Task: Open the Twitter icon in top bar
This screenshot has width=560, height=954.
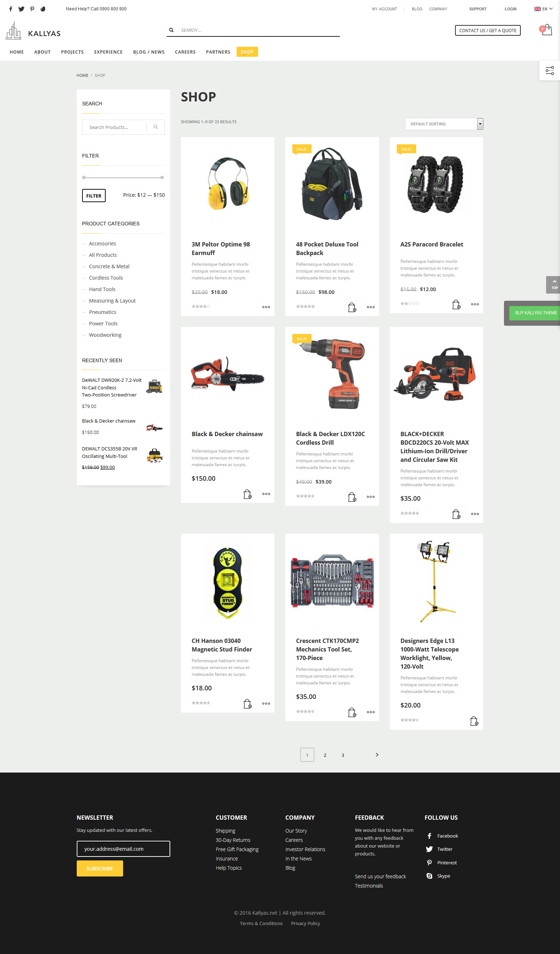Action: (21, 9)
